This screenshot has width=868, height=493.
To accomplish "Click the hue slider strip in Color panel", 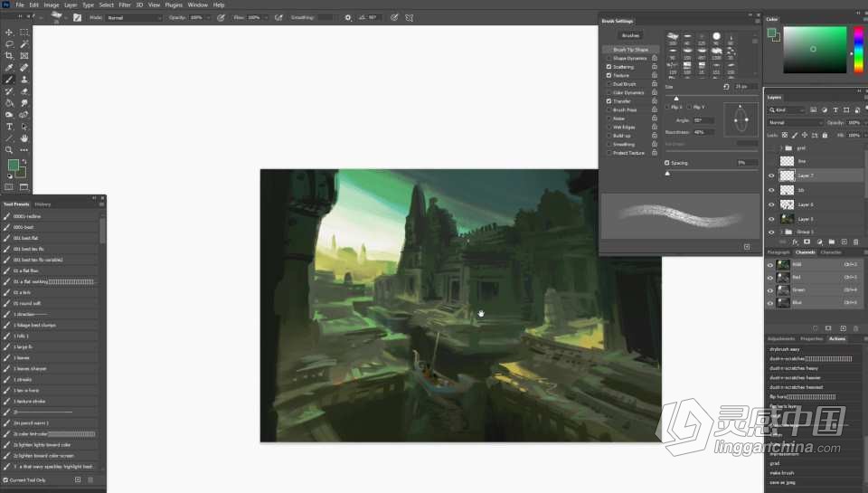I will tap(858, 50).
